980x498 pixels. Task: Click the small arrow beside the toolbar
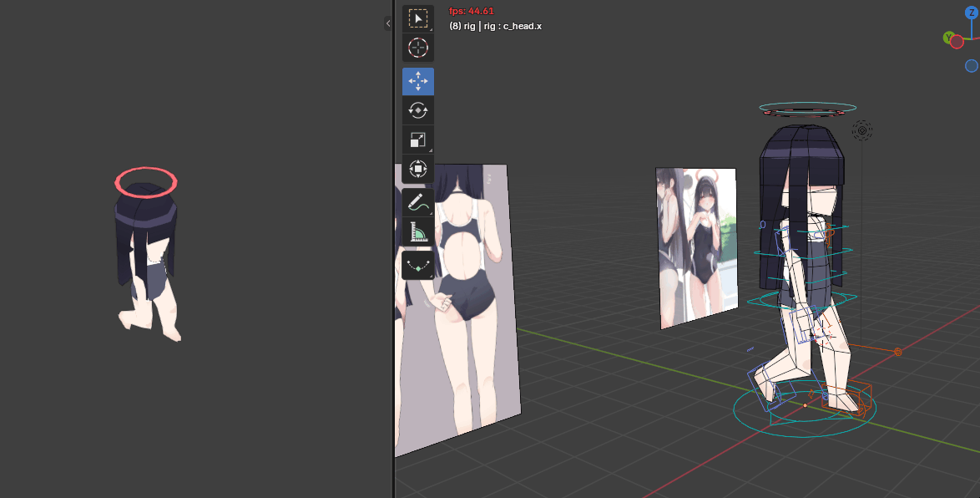pos(387,24)
